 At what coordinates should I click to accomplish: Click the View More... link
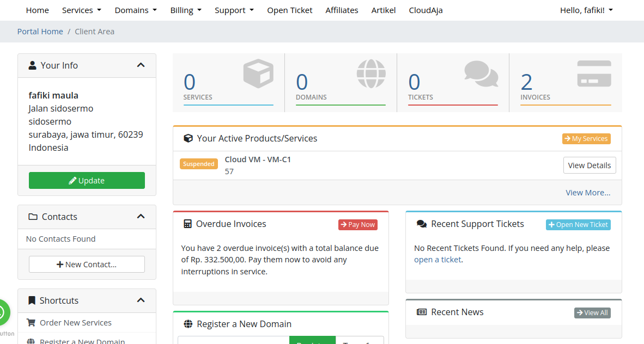[x=588, y=193]
